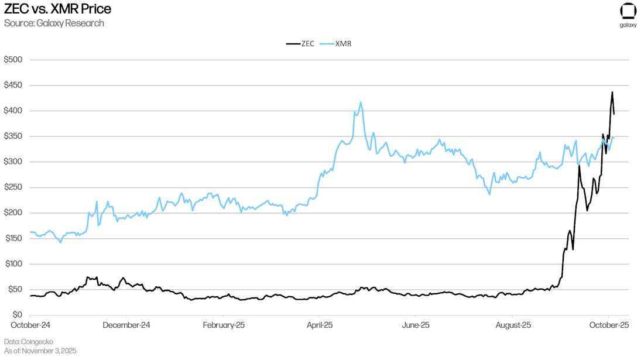
Task: Click the $0 y-axis label
Action: pyautogui.click(x=18, y=315)
